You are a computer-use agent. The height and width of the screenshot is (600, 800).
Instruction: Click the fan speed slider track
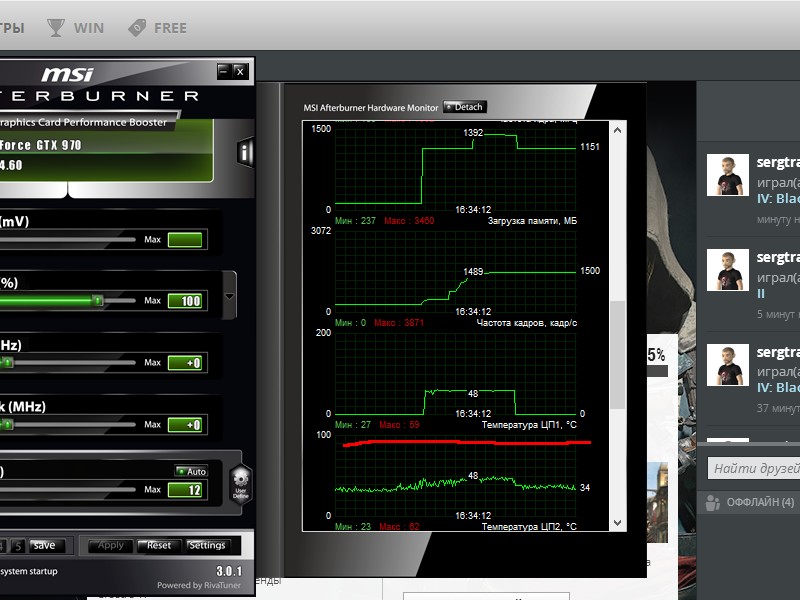pyautogui.click(x=67, y=489)
